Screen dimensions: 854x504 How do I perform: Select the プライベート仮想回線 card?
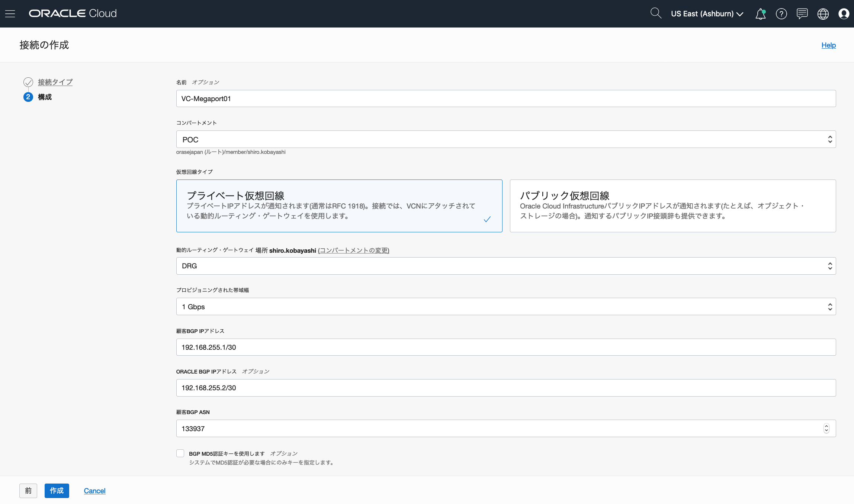point(339,206)
